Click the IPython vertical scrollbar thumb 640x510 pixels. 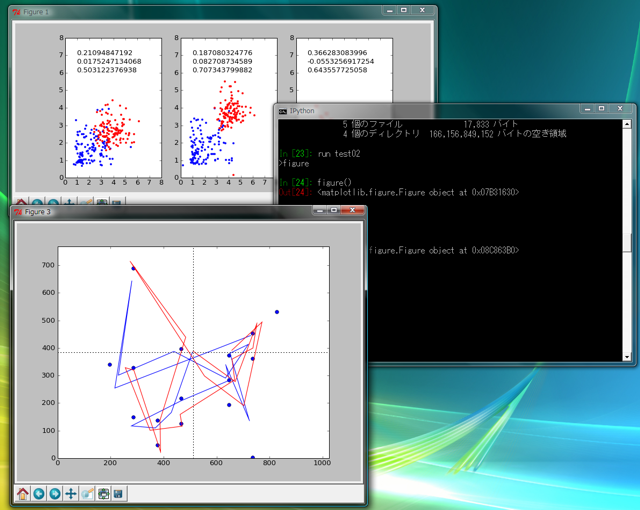tap(627, 242)
